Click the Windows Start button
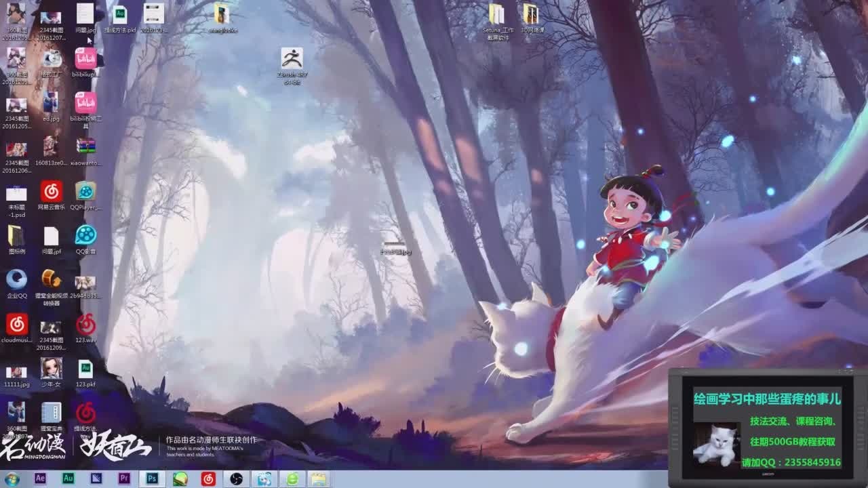The image size is (868, 488). click(x=12, y=479)
